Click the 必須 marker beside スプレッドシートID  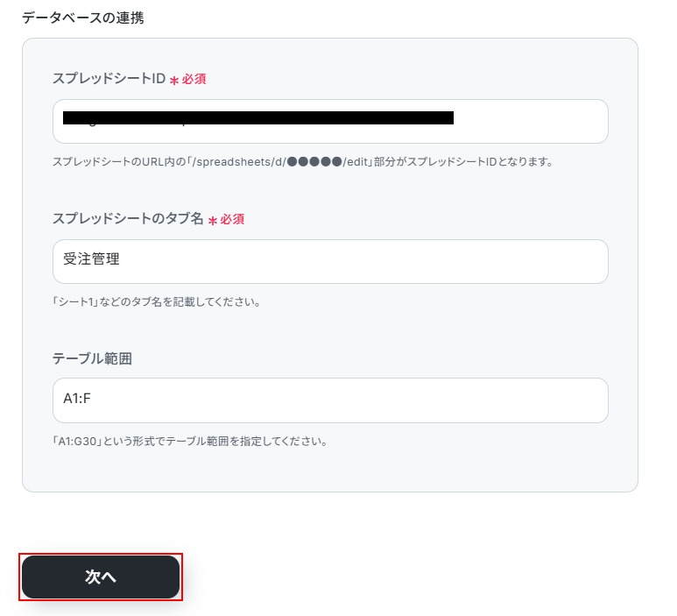coord(194,79)
